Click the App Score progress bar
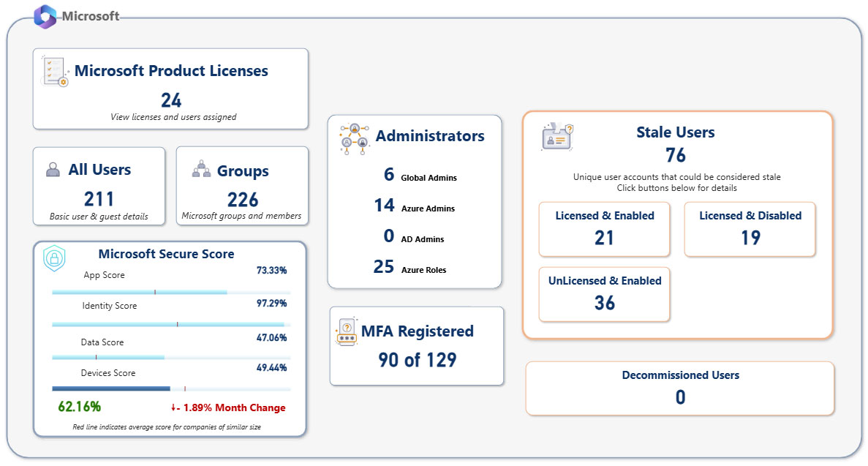Viewport: 868px width, 466px height. (x=170, y=292)
